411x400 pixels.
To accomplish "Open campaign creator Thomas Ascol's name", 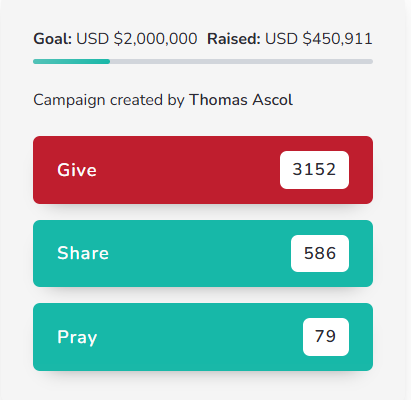I will coord(241,100).
